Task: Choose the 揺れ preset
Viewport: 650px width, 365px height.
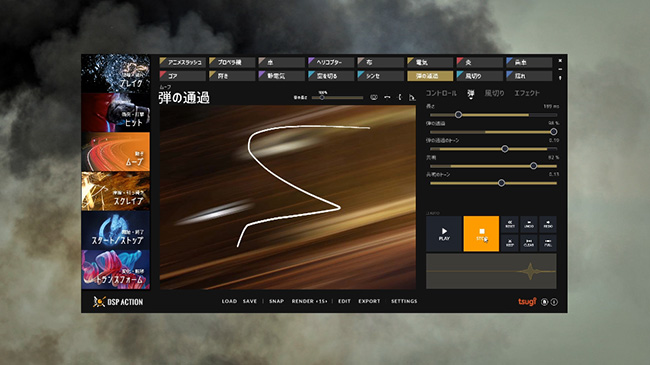Action: click(x=529, y=76)
